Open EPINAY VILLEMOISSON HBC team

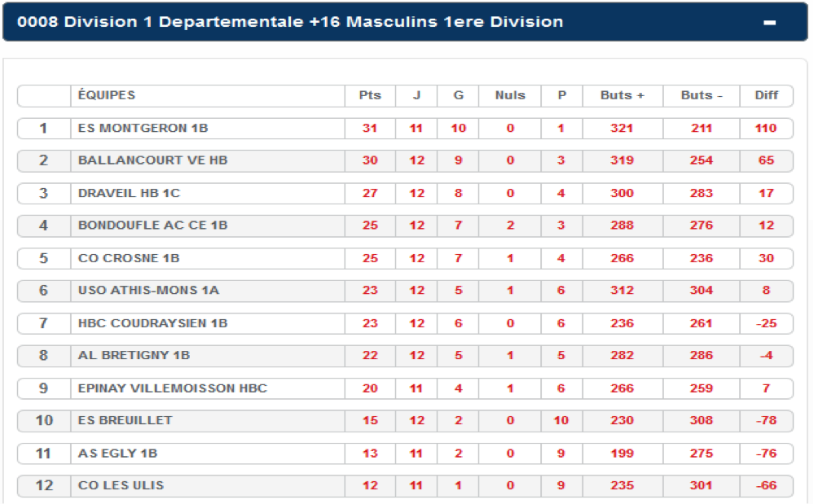click(173, 388)
